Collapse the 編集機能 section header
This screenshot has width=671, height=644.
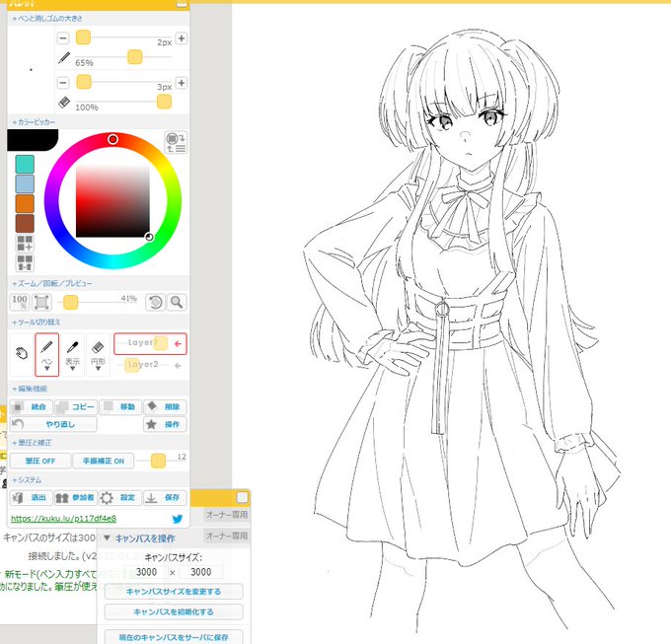click(30, 389)
